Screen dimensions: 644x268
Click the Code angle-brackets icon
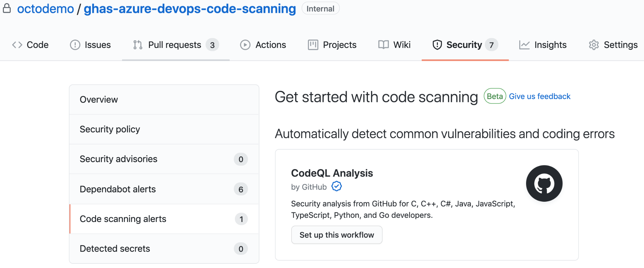pos(17,45)
